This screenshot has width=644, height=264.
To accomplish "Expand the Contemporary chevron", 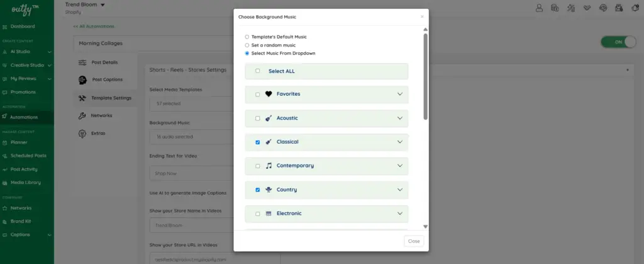I will pos(400,166).
